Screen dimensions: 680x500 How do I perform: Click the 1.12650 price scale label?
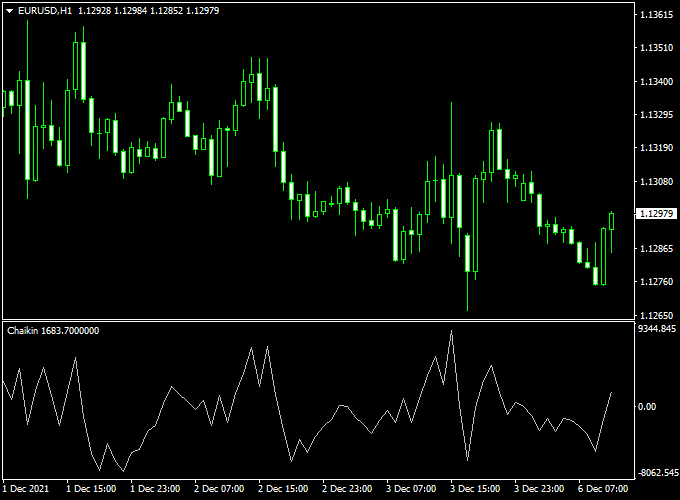tap(657, 316)
